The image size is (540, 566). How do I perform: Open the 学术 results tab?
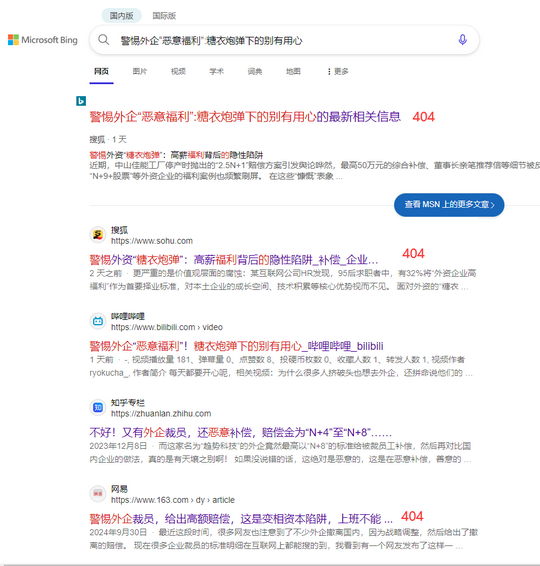pyautogui.click(x=217, y=71)
